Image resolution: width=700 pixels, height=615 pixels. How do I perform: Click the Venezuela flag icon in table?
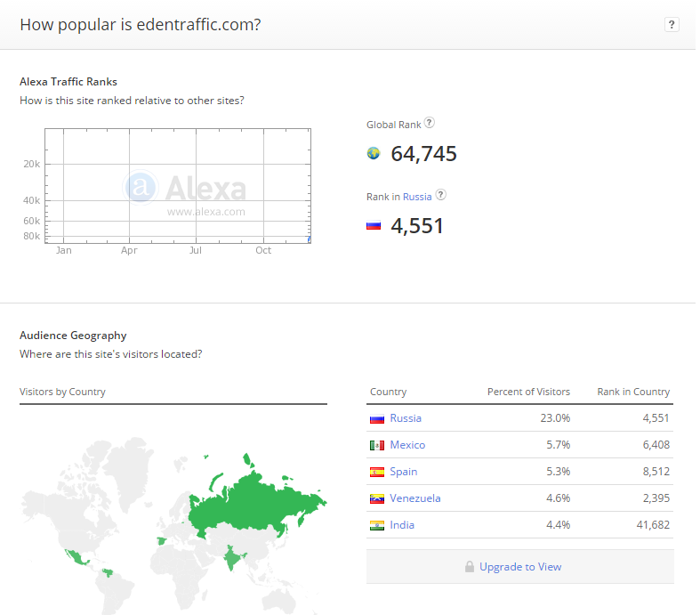pyautogui.click(x=377, y=498)
